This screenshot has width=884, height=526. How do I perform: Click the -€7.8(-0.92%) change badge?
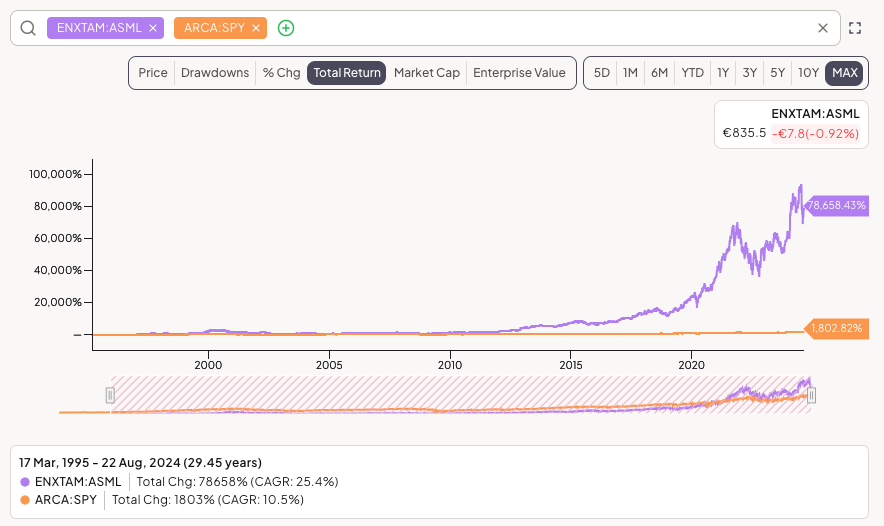[815, 134]
